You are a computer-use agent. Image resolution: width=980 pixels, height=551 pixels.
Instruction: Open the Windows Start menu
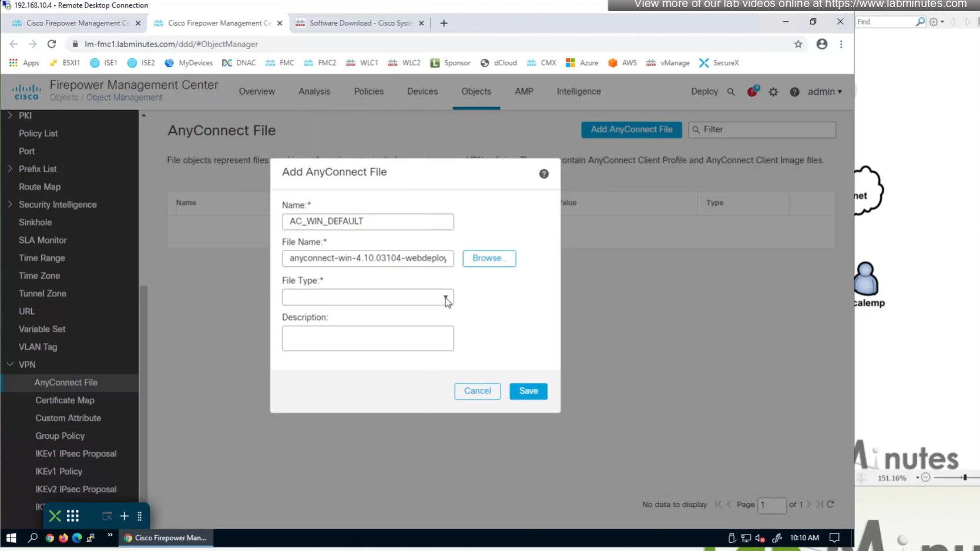(x=11, y=537)
